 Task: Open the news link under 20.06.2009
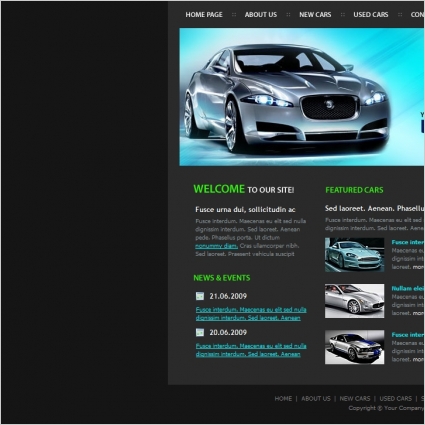coord(251,350)
